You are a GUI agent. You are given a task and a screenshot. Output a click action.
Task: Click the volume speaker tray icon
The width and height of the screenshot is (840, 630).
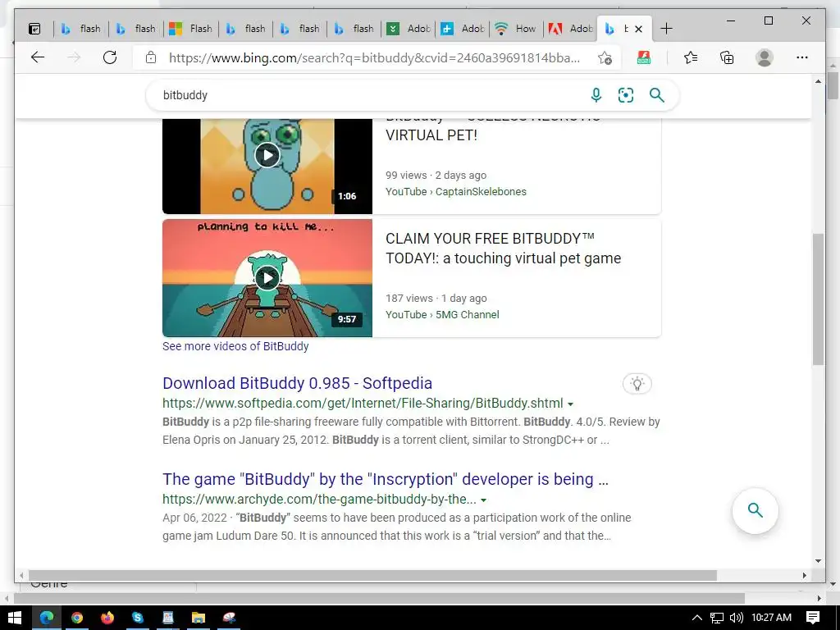point(737,618)
